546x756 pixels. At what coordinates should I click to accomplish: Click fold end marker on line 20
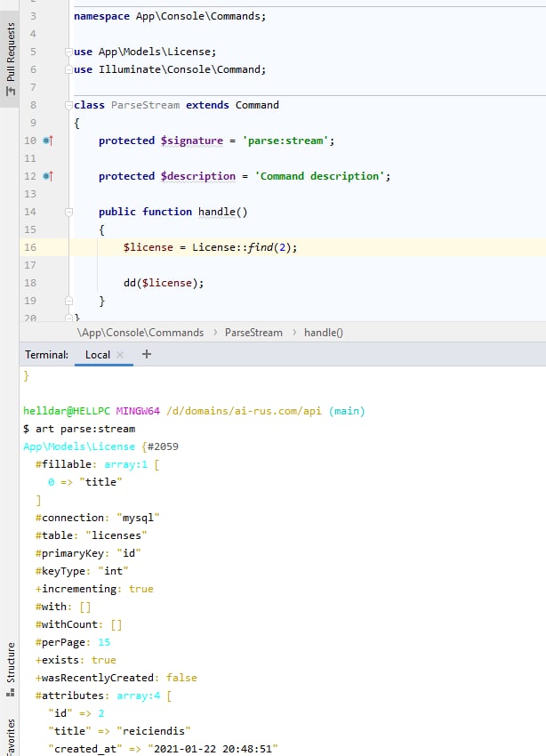(x=68, y=318)
